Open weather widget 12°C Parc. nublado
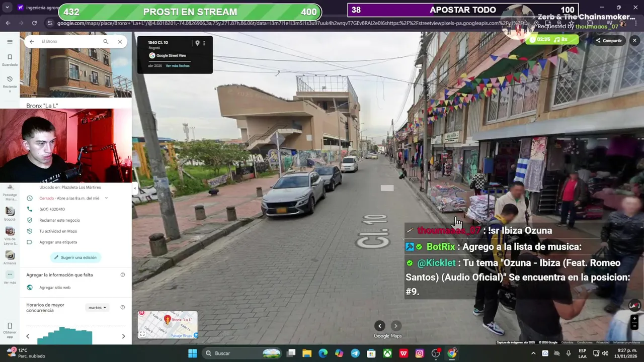This screenshot has width=644, height=362. coord(25,353)
